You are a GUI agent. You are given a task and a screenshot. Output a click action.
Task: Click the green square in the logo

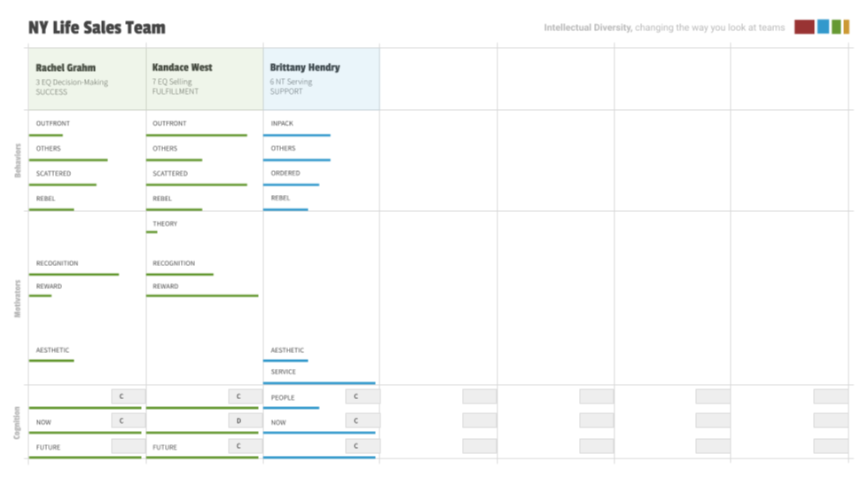pos(836,27)
